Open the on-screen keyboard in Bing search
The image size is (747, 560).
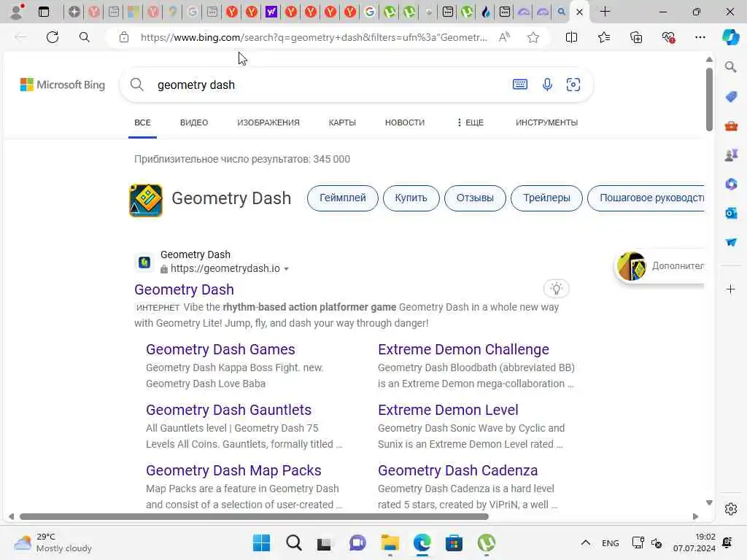(519, 85)
